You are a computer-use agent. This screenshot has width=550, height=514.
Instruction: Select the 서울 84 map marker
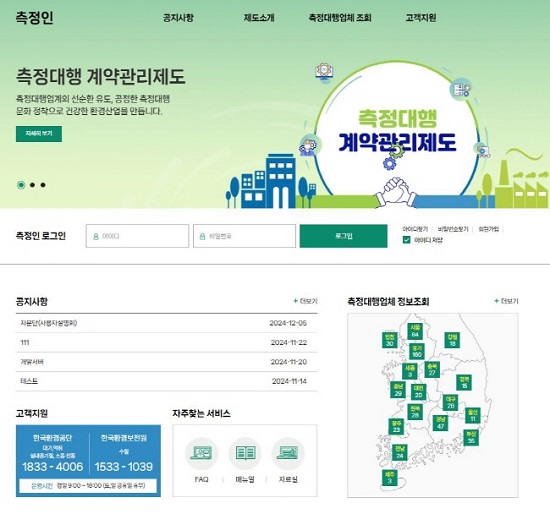[x=415, y=331]
